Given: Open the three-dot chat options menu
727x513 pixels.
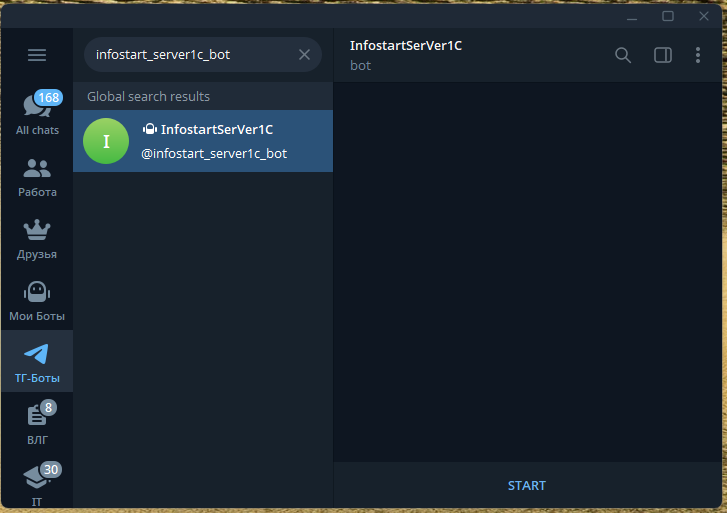Looking at the screenshot, I should pyautogui.click(x=698, y=55).
